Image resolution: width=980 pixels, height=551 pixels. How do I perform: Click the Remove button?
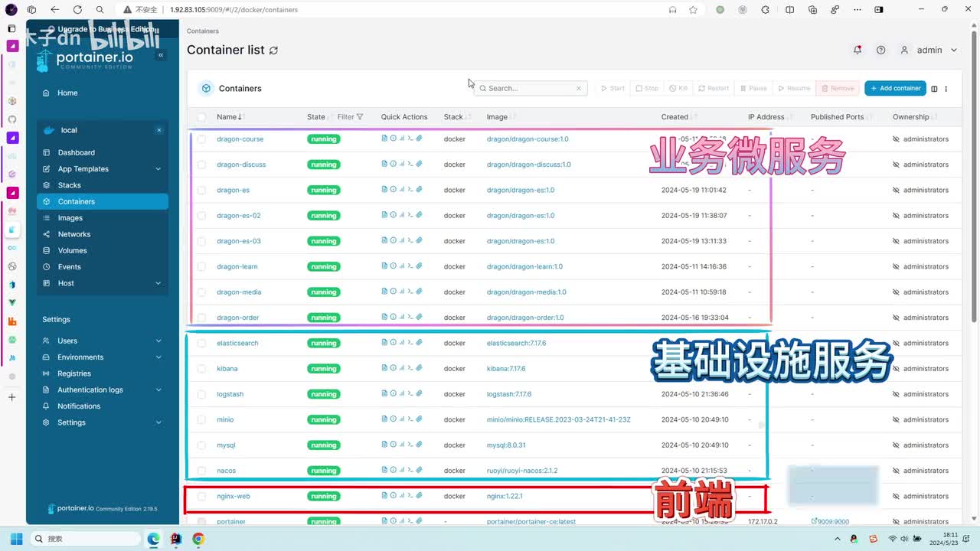[838, 88]
